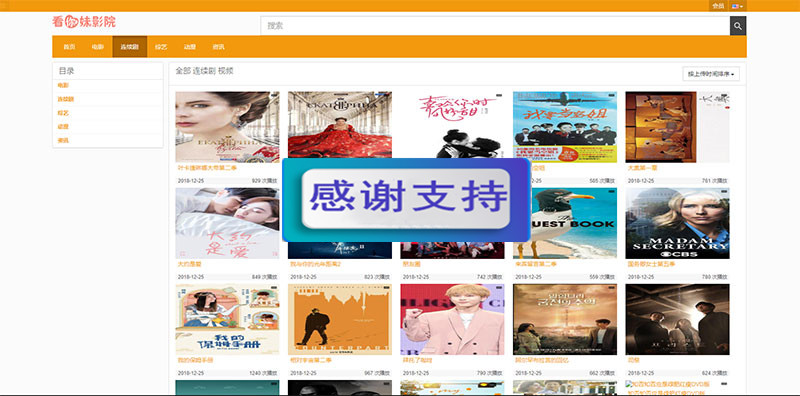Viewport: 800px width, 396px height.
Task: Click the 看妹影院 site logo
Action: 84,22
